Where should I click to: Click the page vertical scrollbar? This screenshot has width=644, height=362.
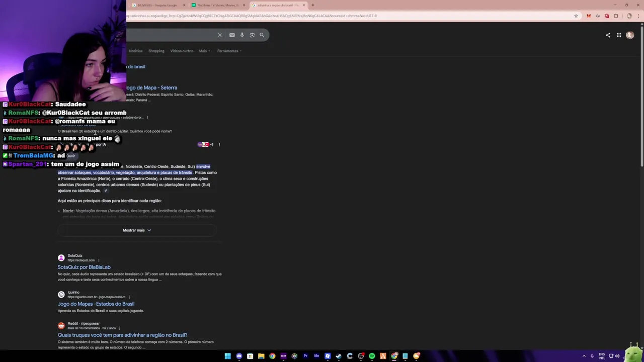coord(641,96)
